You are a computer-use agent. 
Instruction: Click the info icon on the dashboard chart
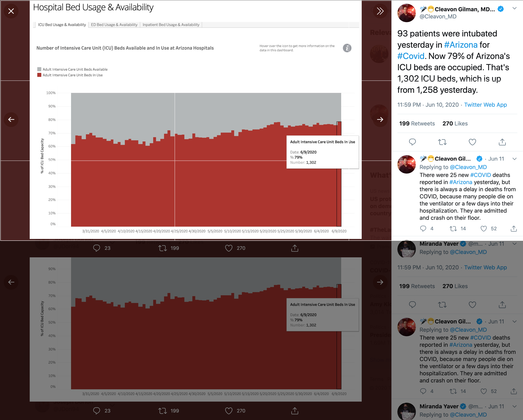point(347,48)
